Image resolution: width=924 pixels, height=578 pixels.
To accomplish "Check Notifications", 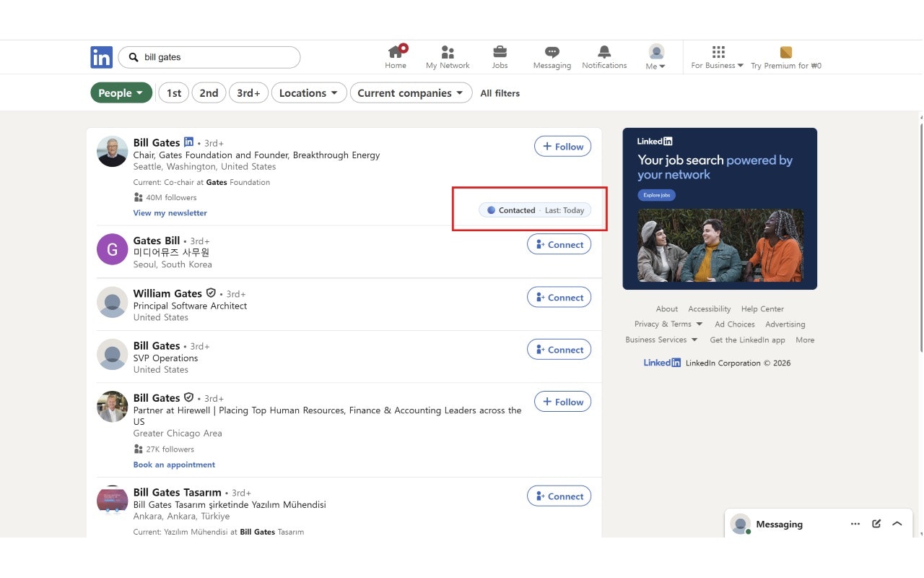I will (603, 54).
